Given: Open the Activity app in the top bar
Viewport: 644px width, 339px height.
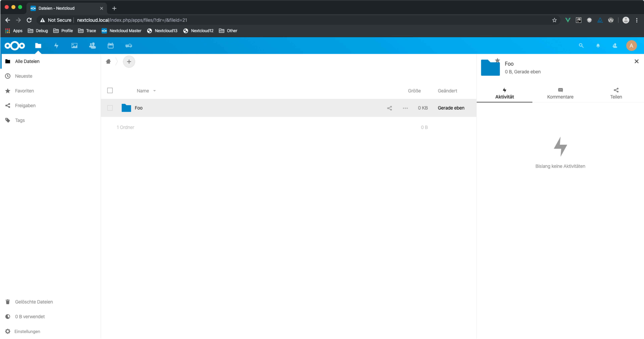Looking at the screenshot, I should point(56,45).
